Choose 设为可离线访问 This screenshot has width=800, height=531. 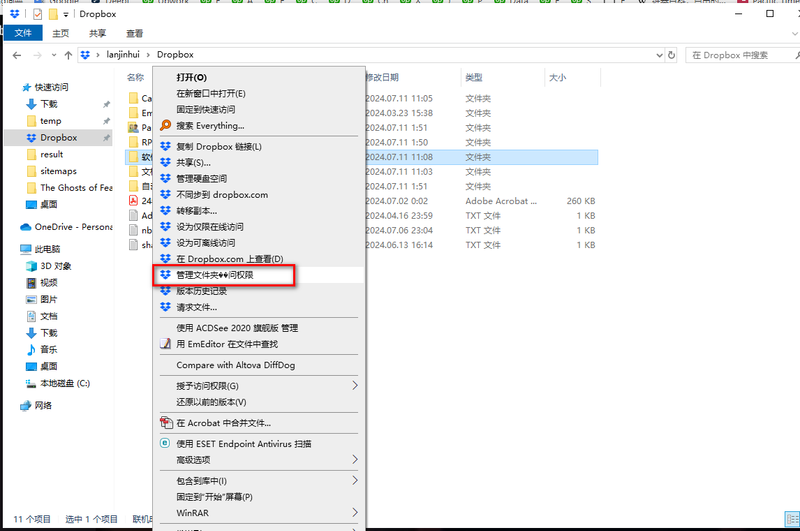click(x=258, y=243)
